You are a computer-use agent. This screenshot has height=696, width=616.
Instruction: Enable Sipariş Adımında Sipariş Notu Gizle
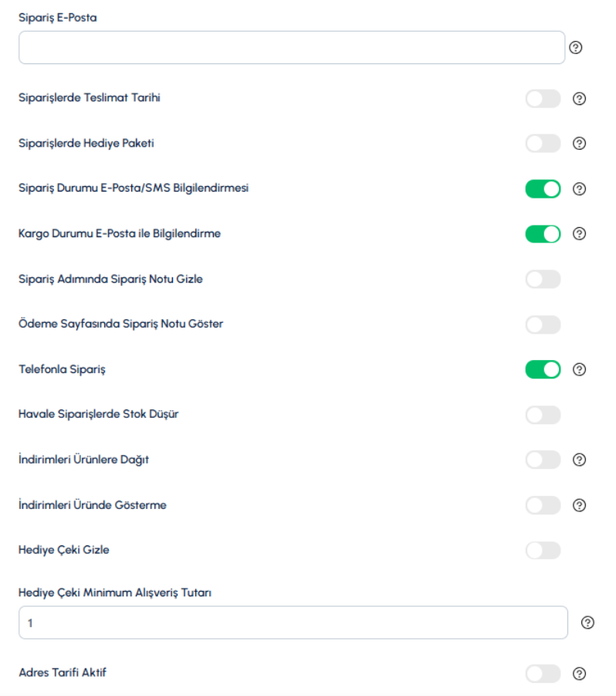point(543,279)
